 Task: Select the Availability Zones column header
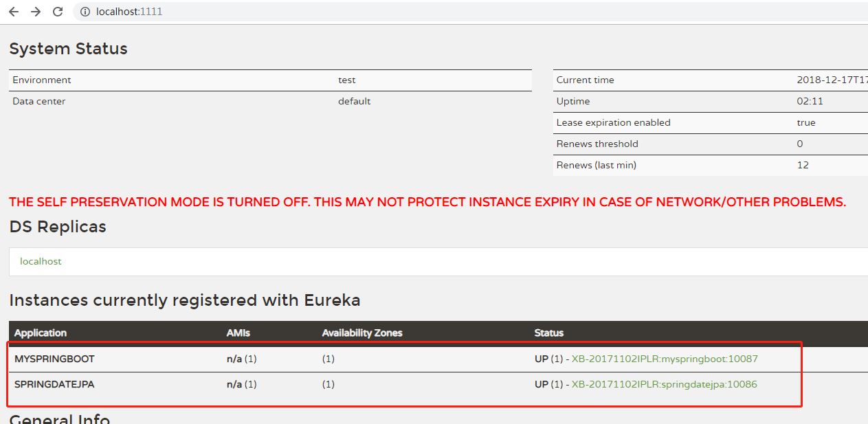coord(362,333)
